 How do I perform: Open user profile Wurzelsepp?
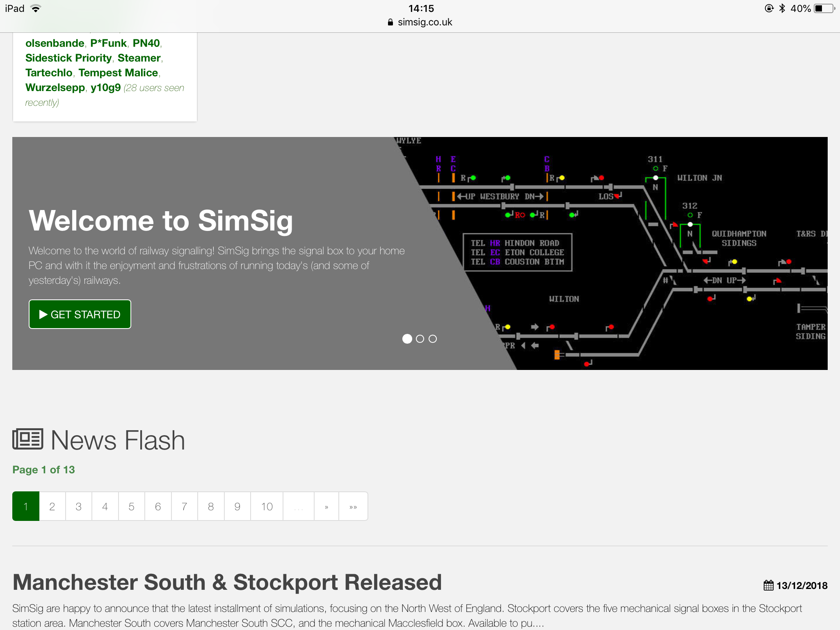tap(55, 88)
